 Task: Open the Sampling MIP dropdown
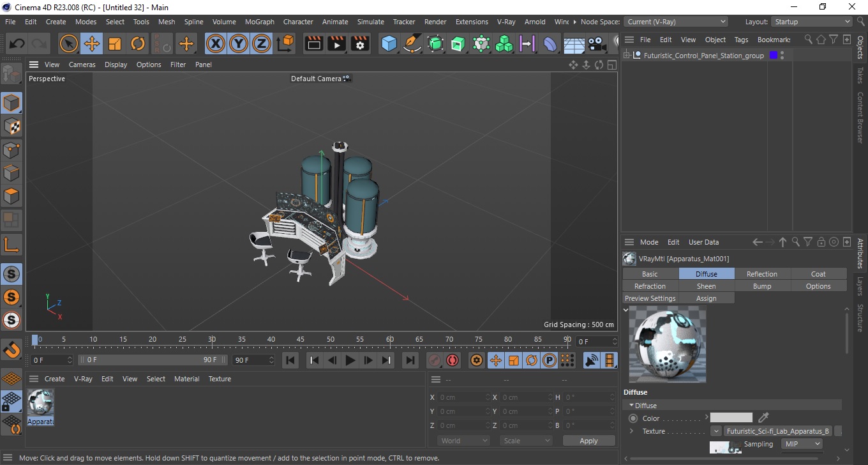click(x=802, y=444)
